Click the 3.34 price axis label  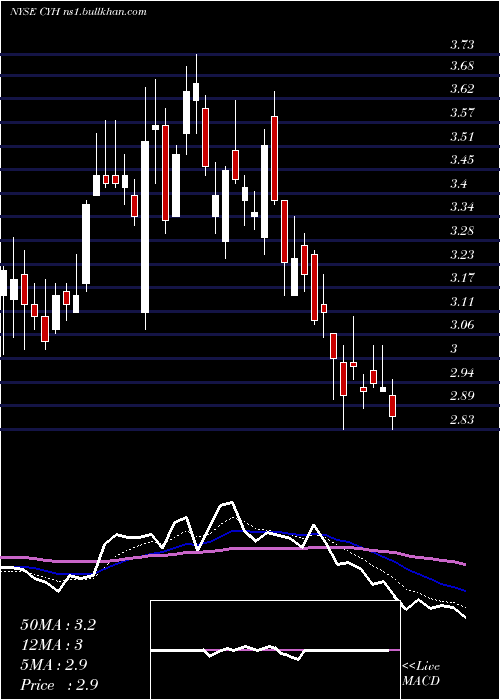(462, 207)
